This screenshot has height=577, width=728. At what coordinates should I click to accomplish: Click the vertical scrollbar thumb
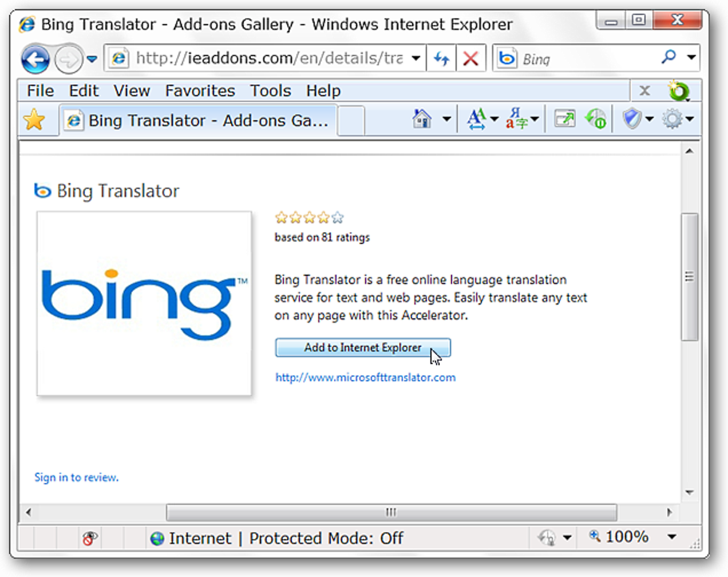(689, 276)
